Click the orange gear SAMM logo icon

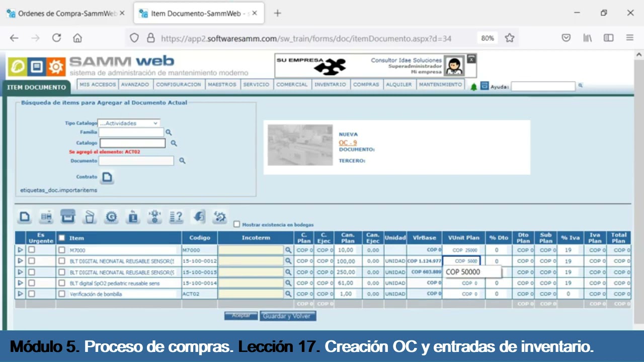click(x=56, y=66)
